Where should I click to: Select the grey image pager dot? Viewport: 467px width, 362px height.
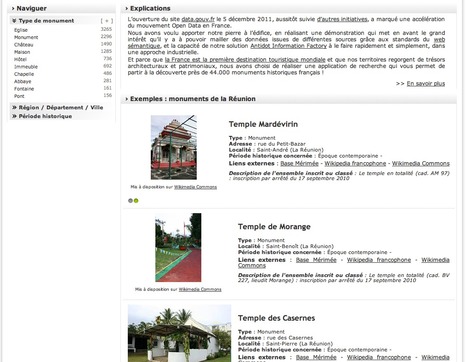click(130, 201)
